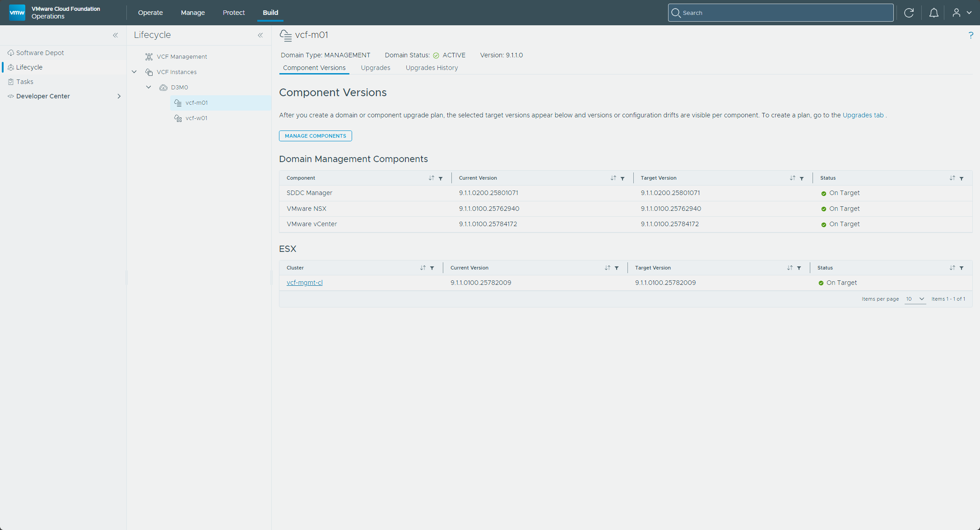Switch to the Upgrades History tab
The width and height of the screenshot is (980, 530).
click(x=432, y=68)
